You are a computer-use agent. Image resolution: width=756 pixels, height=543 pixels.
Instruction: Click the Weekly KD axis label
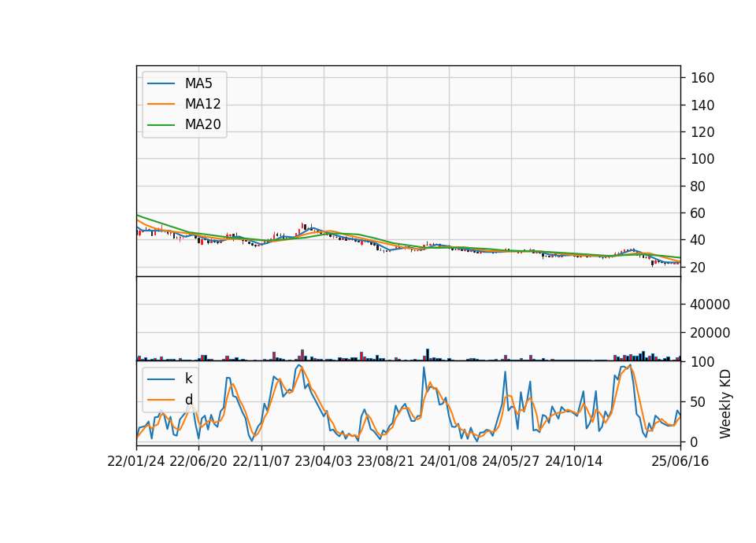(x=725, y=404)
